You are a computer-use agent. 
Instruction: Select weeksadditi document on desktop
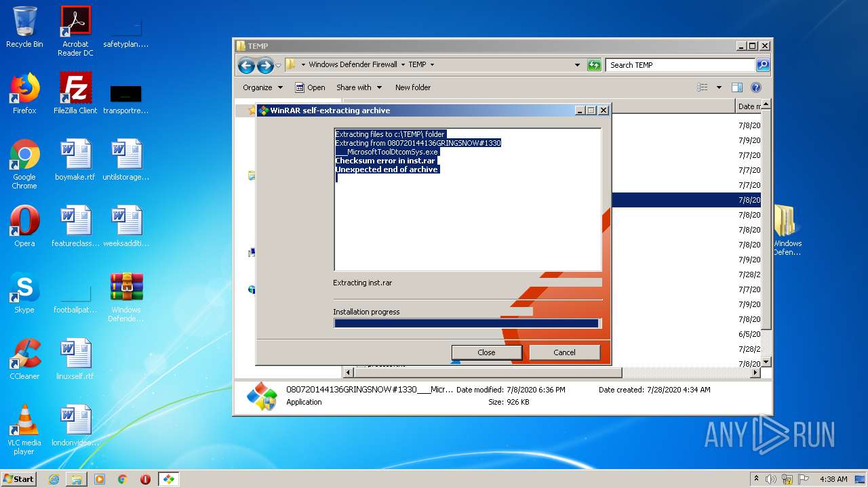pos(126,227)
